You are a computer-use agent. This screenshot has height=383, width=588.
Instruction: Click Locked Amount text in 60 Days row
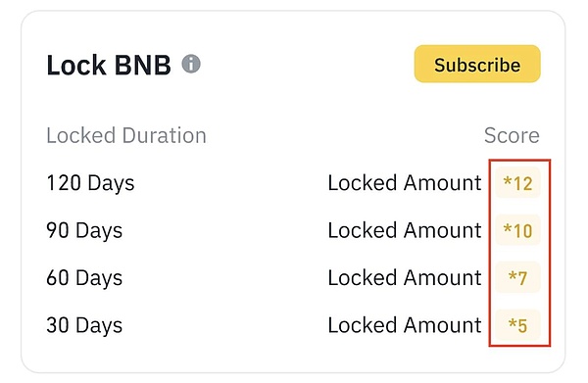click(x=405, y=277)
